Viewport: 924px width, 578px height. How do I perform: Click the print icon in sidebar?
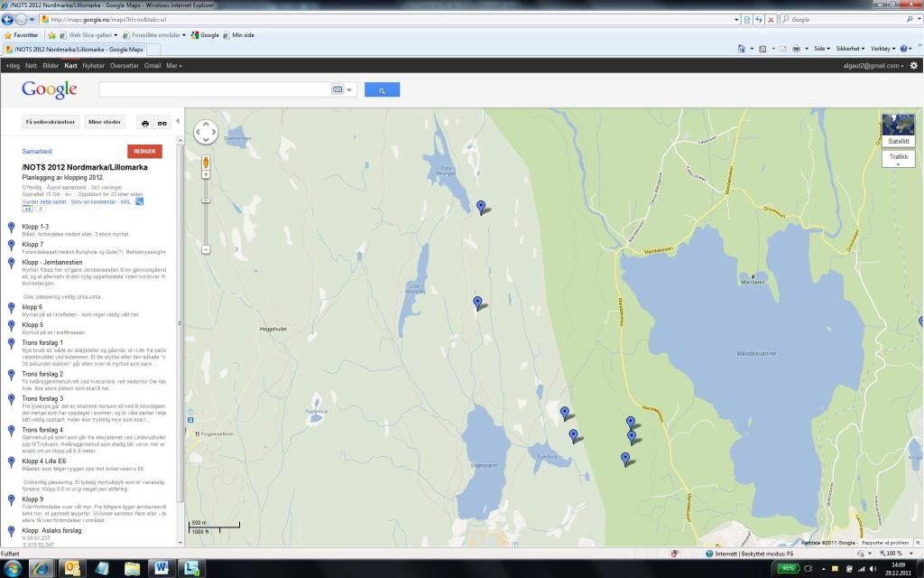pos(144,123)
